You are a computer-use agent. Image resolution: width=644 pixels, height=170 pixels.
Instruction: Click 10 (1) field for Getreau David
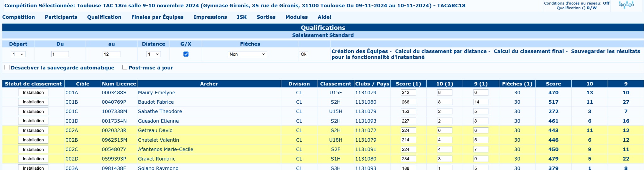pos(445,130)
